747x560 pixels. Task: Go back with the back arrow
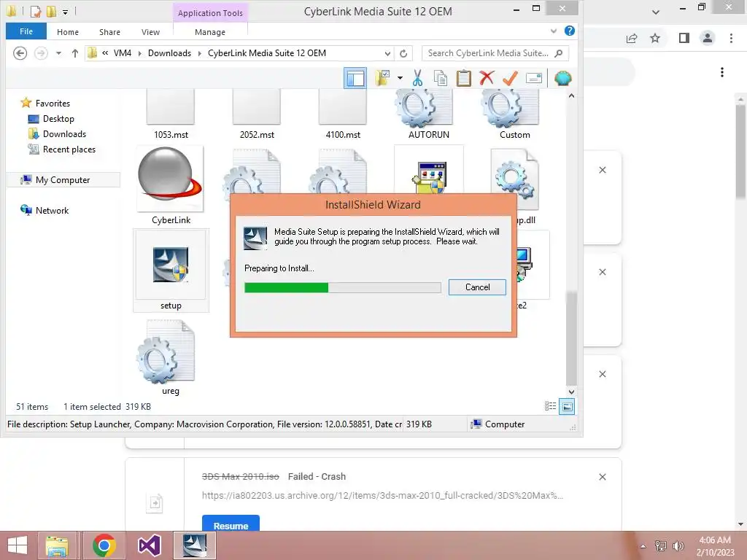tap(20, 53)
